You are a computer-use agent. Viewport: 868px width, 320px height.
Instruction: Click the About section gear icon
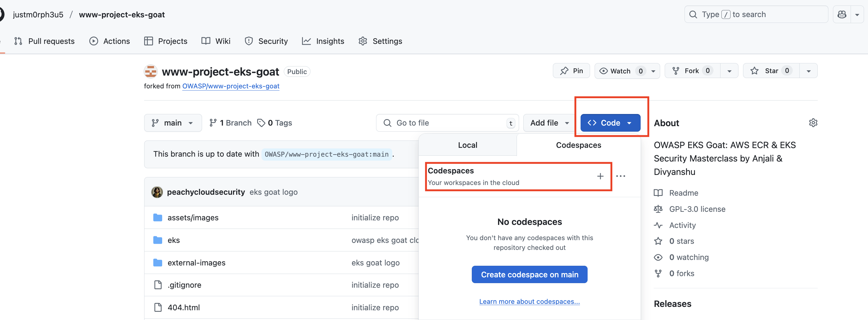tap(813, 123)
